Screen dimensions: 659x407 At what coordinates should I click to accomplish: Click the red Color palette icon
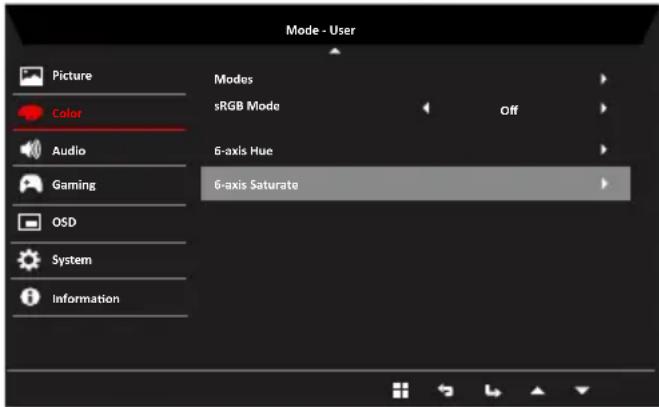pyautogui.click(x=30, y=113)
